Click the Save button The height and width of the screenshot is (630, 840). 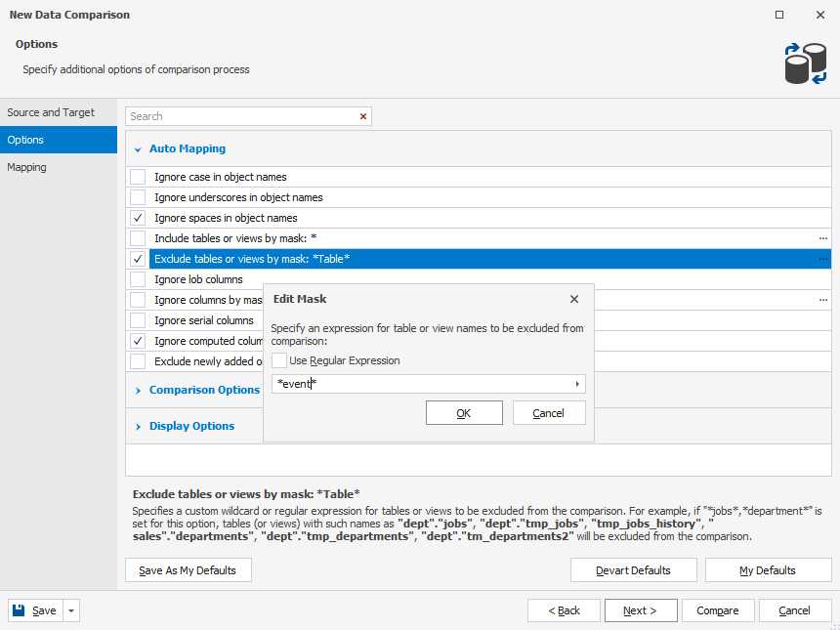(x=35, y=610)
